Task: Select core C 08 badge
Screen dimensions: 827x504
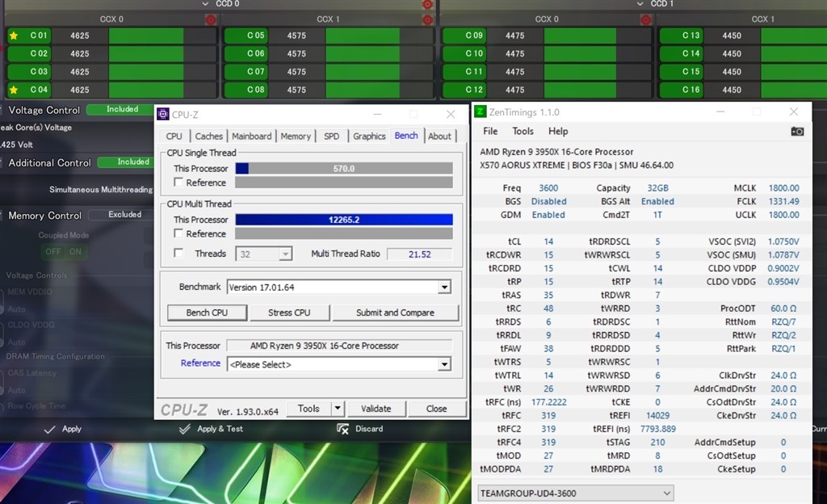Action: coord(246,90)
